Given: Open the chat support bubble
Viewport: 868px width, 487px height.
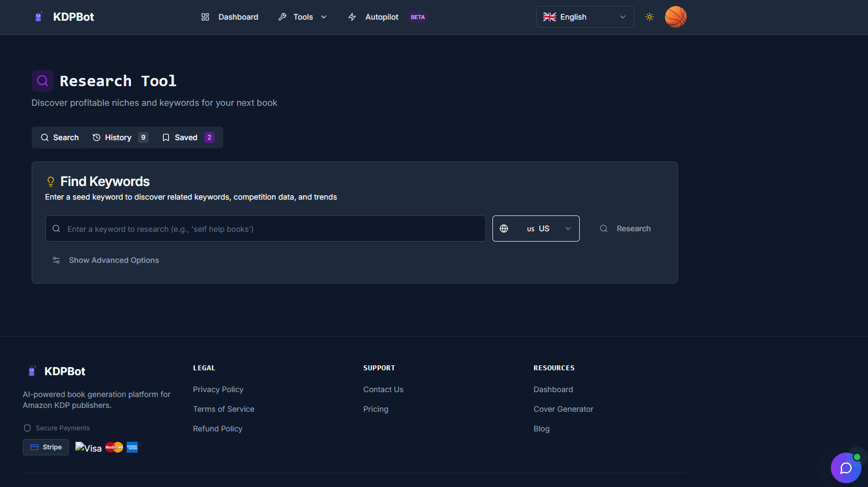Looking at the screenshot, I should pos(846,468).
